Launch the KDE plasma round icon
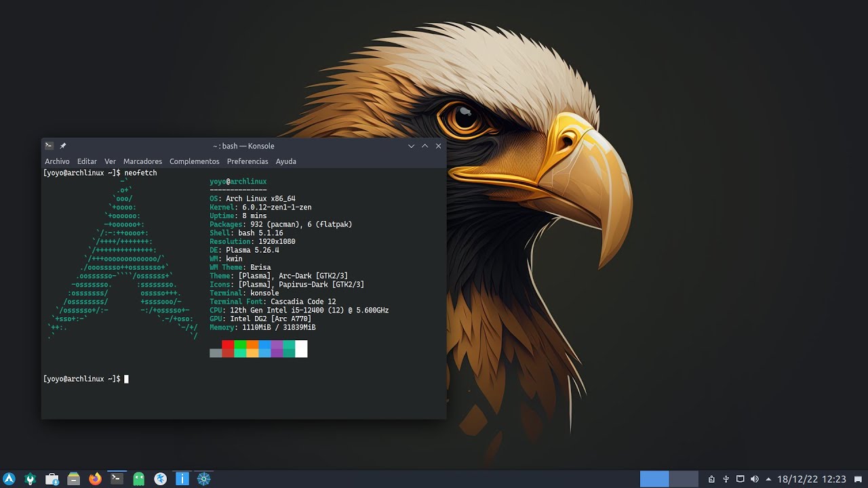 point(161,479)
